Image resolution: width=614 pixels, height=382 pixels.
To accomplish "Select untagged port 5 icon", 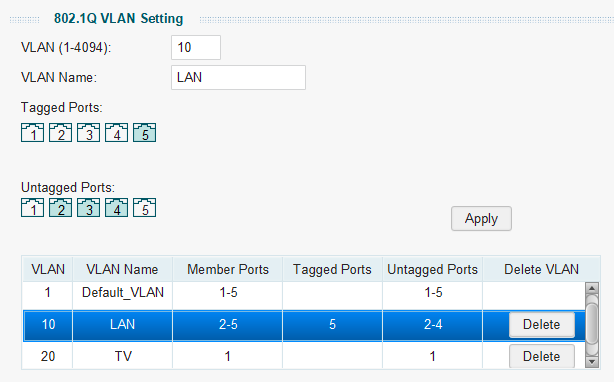I will [x=144, y=207].
